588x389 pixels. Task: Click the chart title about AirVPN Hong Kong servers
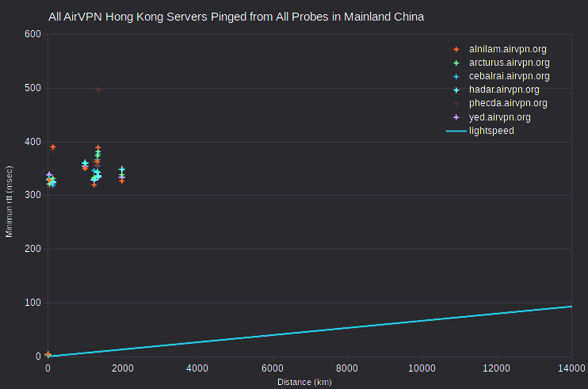[x=236, y=17]
